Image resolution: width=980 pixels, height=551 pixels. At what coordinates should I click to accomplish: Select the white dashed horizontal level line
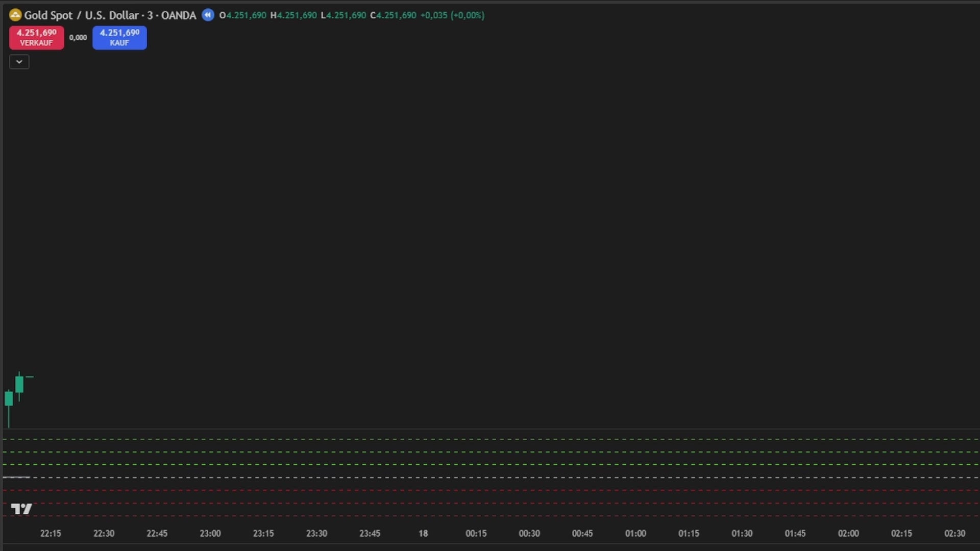coord(491,478)
